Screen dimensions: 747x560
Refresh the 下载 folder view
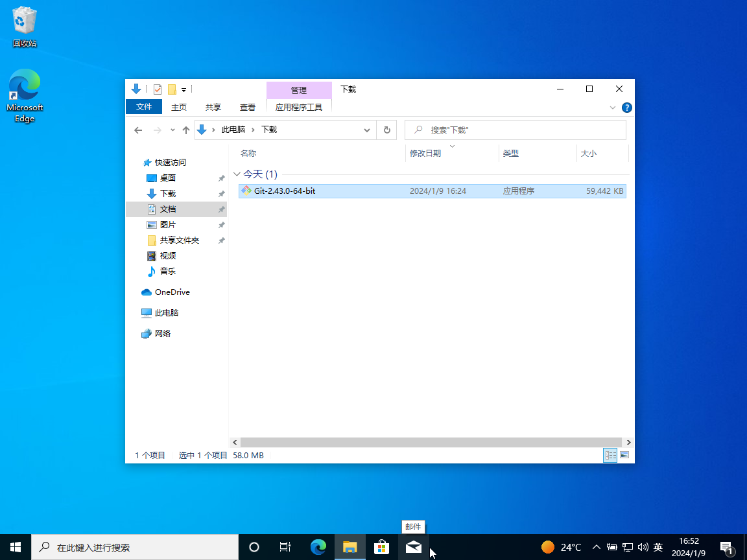387,130
